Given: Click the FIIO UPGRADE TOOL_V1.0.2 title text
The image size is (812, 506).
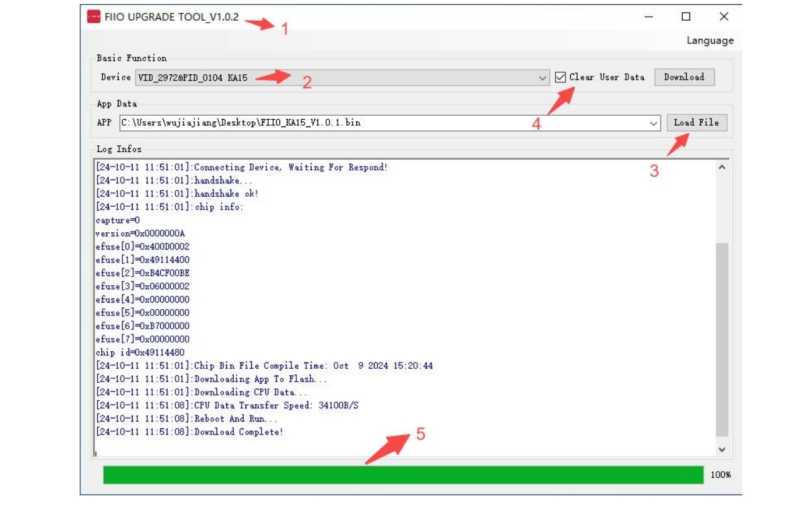Looking at the screenshot, I should (172, 17).
